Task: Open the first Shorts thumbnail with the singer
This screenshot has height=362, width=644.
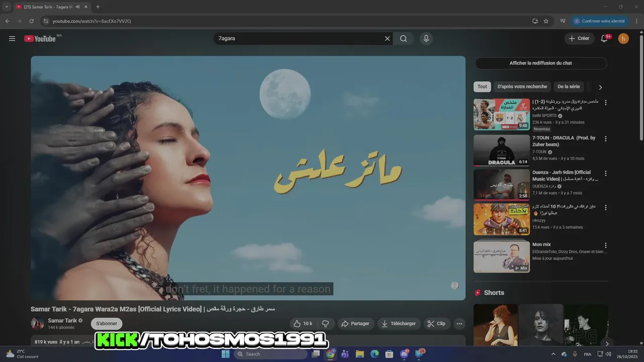Action: click(x=496, y=325)
